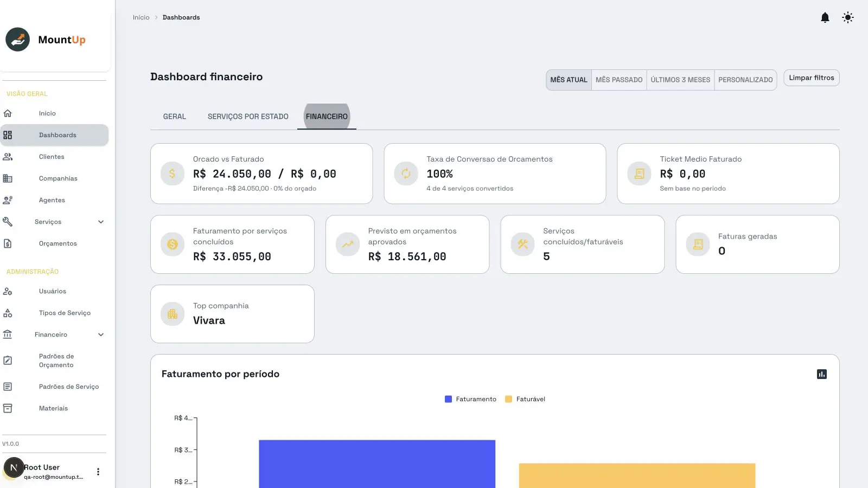Switch to the GERAL tab
868x488 pixels.
pyautogui.click(x=175, y=117)
